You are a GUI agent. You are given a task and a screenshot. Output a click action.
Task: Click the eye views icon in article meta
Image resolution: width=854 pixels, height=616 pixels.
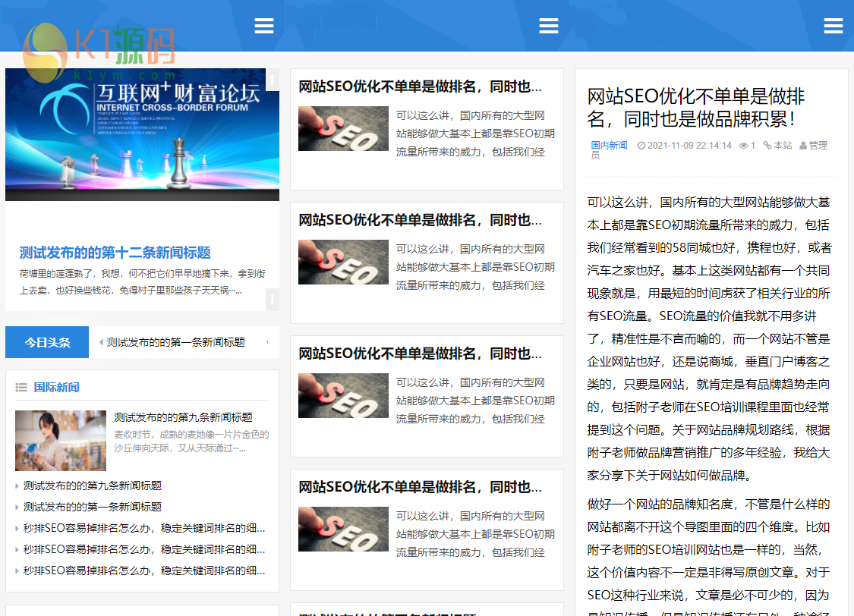coord(743,146)
